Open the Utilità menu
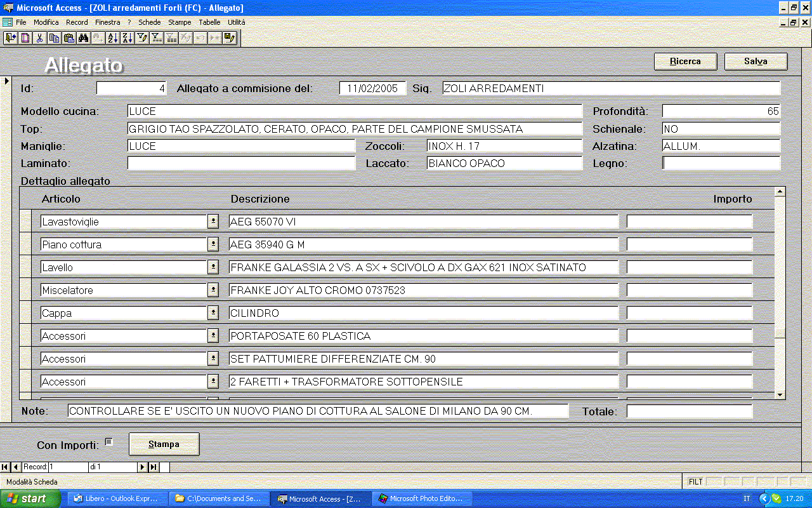 coord(237,22)
